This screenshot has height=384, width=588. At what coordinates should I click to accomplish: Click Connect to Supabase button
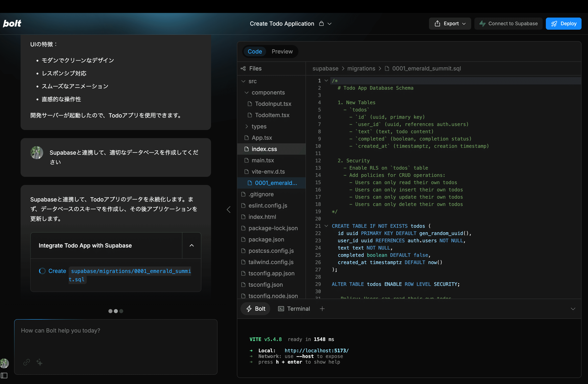(x=508, y=23)
